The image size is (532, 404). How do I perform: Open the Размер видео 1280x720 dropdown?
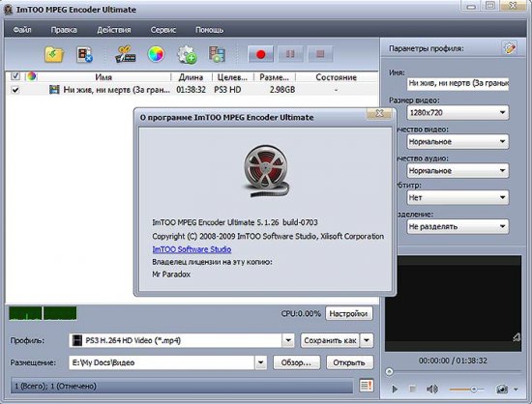pos(458,112)
